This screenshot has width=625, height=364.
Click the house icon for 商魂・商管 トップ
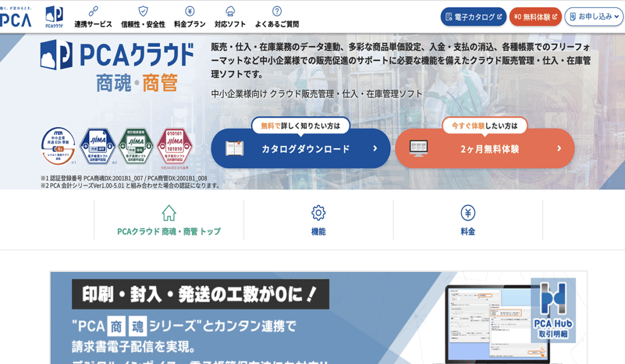pyautogui.click(x=168, y=213)
